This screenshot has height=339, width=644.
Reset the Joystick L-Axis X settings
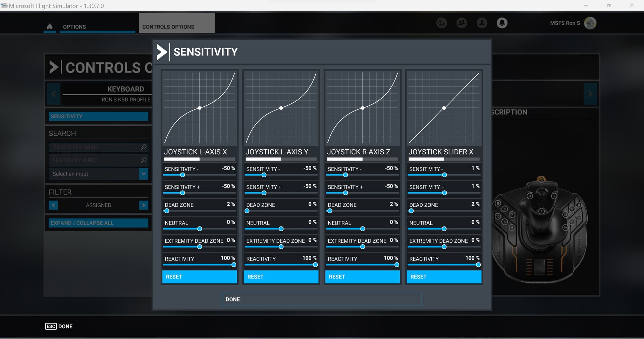200,277
